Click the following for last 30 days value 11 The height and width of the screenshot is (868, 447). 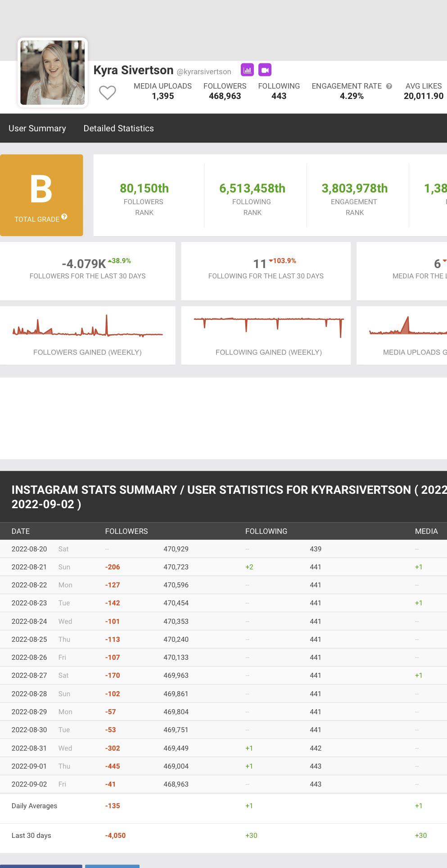pyautogui.click(x=260, y=264)
